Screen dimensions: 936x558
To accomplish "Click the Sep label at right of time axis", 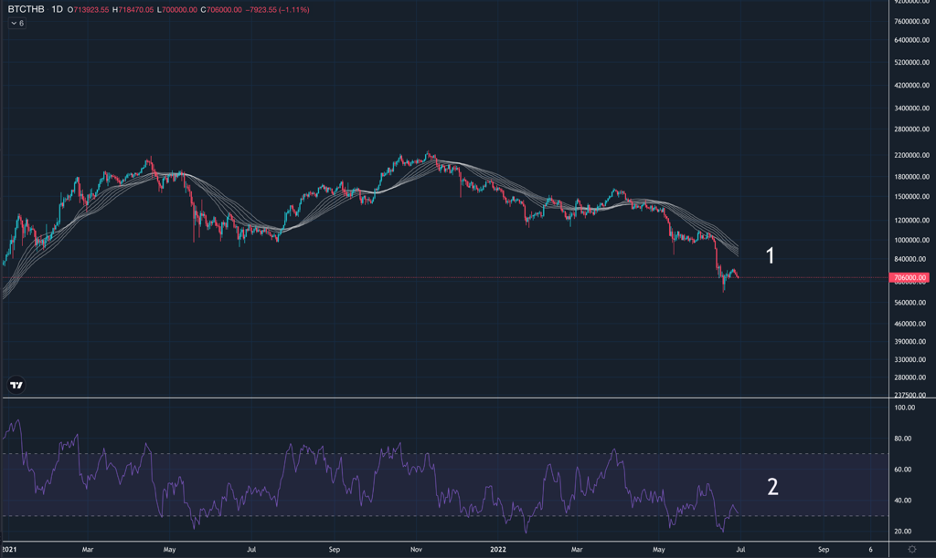I will pyautogui.click(x=823, y=549).
